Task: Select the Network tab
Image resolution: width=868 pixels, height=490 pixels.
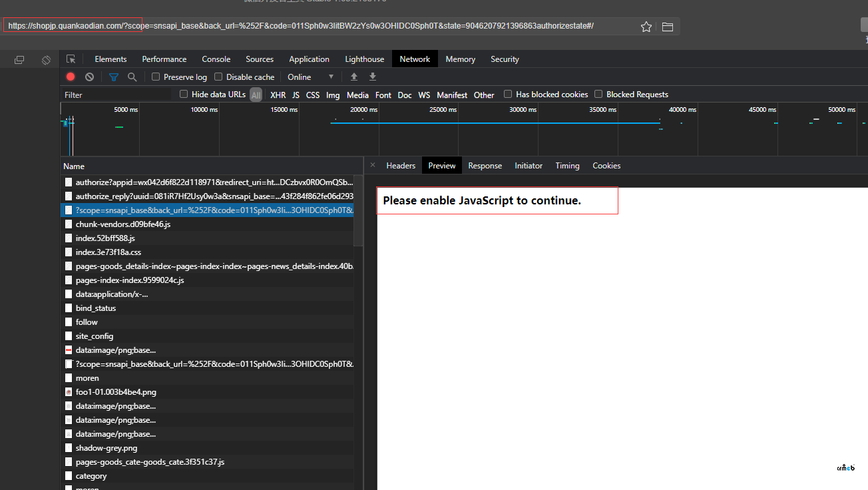Action: coord(415,59)
